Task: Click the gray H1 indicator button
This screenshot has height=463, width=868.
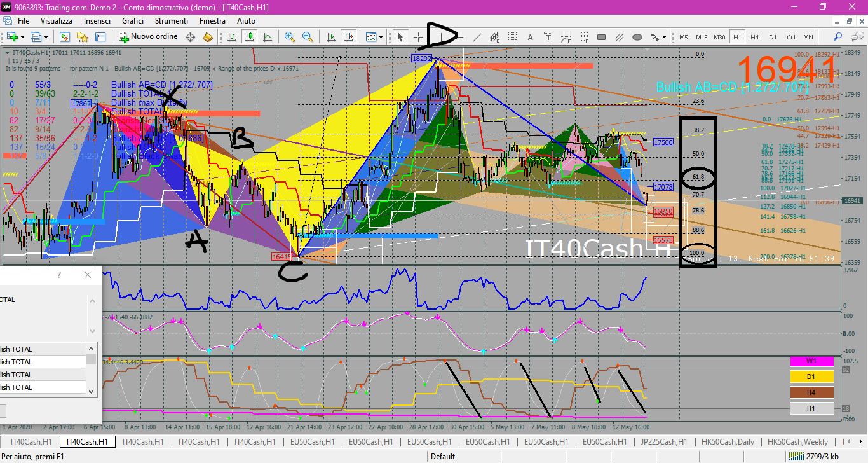Action: [x=811, y=408]
